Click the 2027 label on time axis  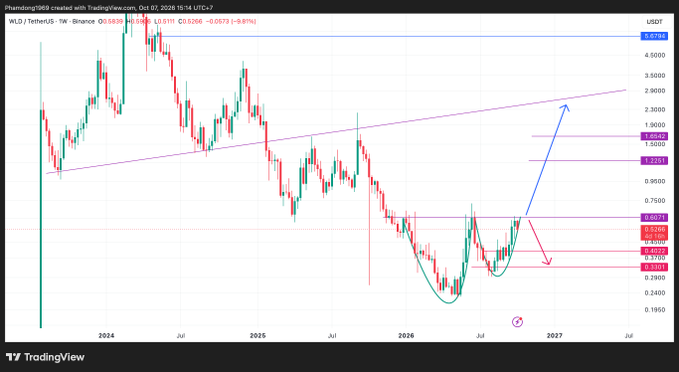click(554, 336)
